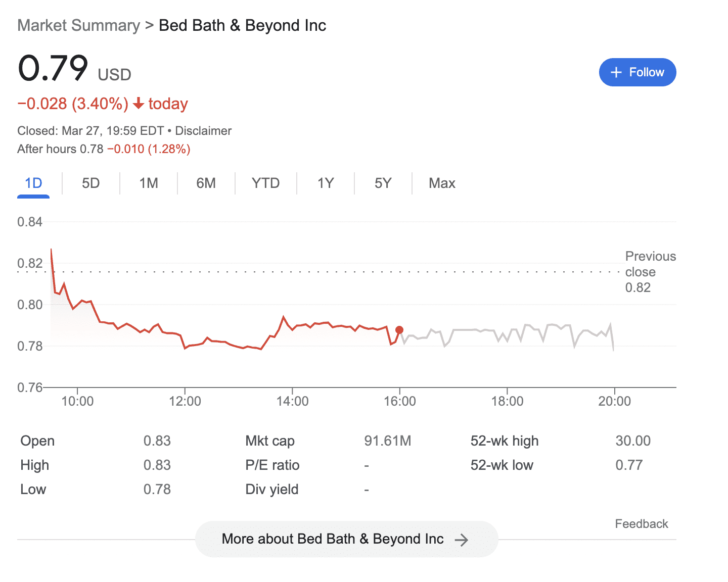728x582 pixels.
Task: Switch to the 5D chart view
Action: [90, 183]
